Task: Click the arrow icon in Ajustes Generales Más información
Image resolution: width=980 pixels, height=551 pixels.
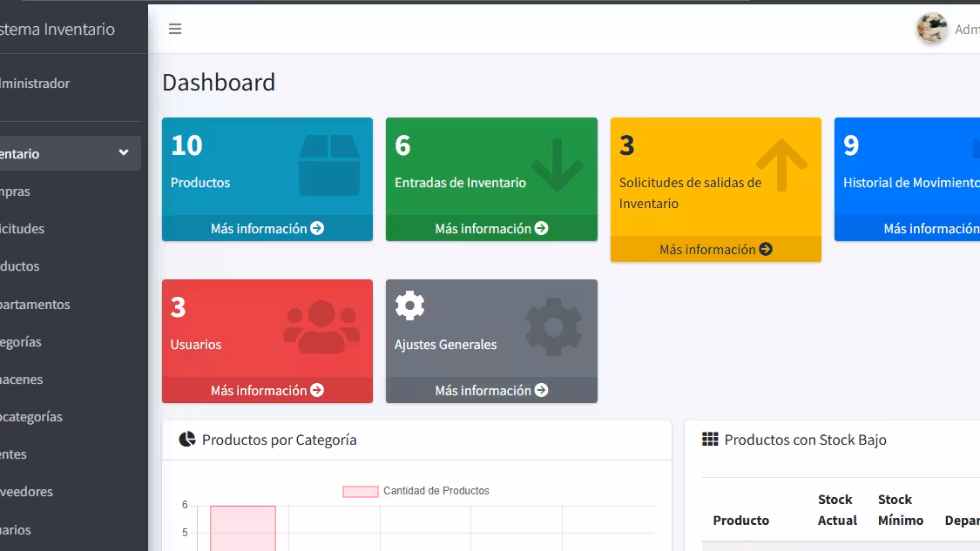Action: tap(542, 391)
